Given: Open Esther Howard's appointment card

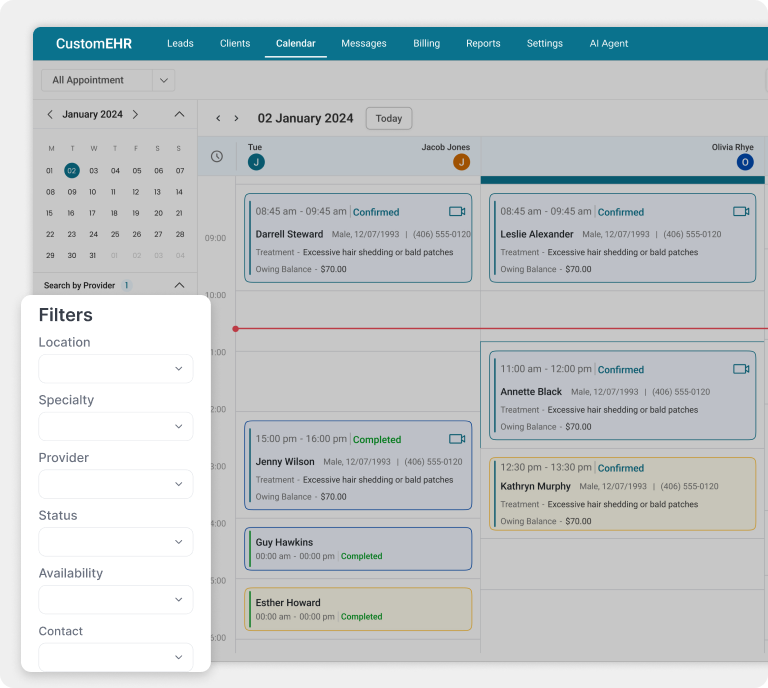Looking at the screenshot, I should pyautogui.click(x=358, y=609).
